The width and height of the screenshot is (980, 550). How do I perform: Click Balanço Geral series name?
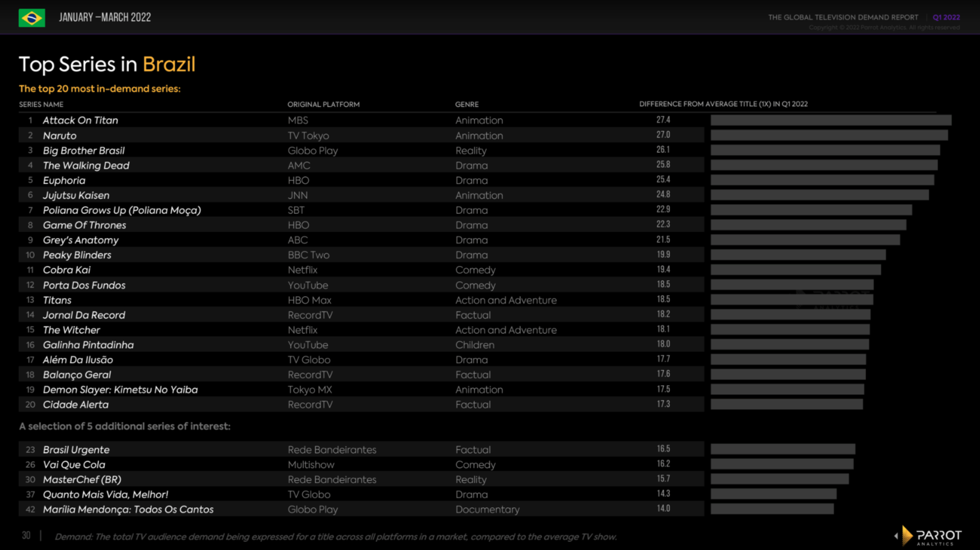tap(77, 375)
